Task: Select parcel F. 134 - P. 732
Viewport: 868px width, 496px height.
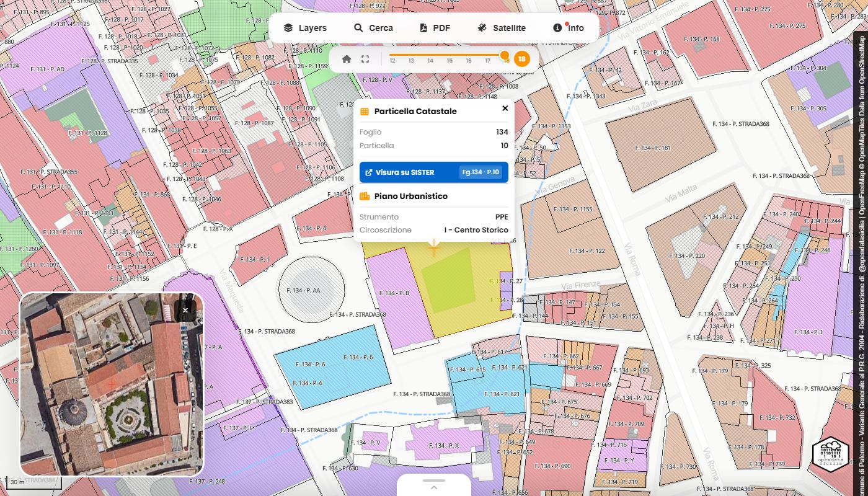Action: pyautogui.click(x=777, y=418)
